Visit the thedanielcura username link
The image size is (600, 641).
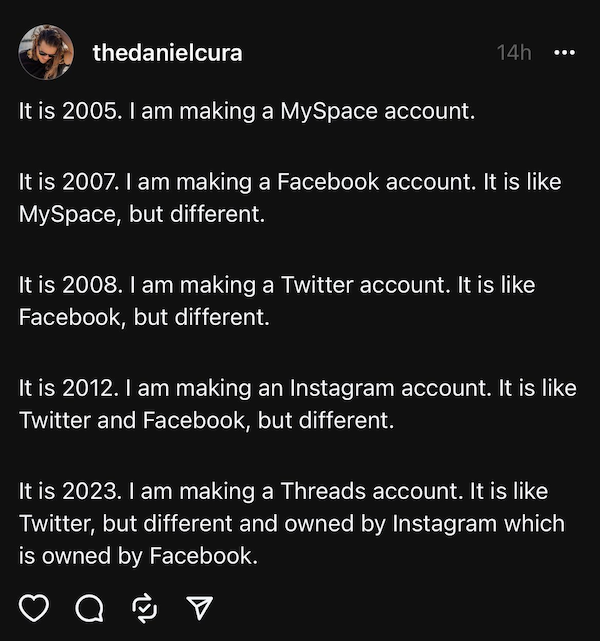[x=168, y=53]
